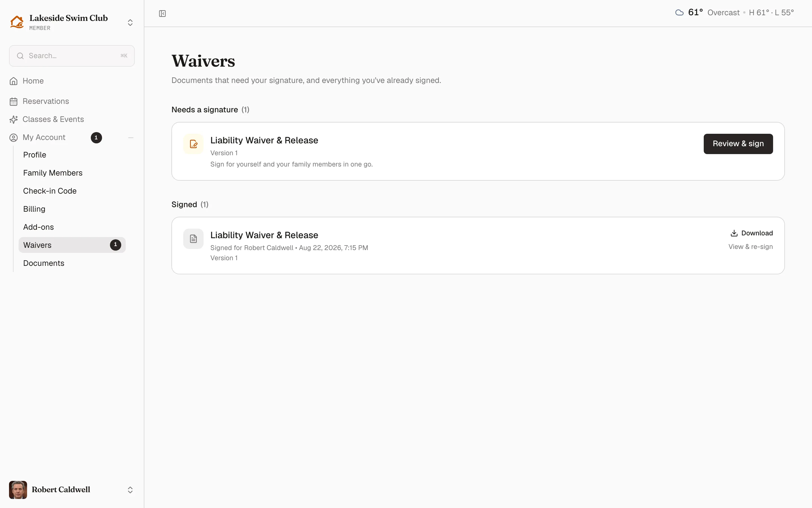Click the My Account person icon
This screenshot has height=508, width=812.
[x=14, y=137]
